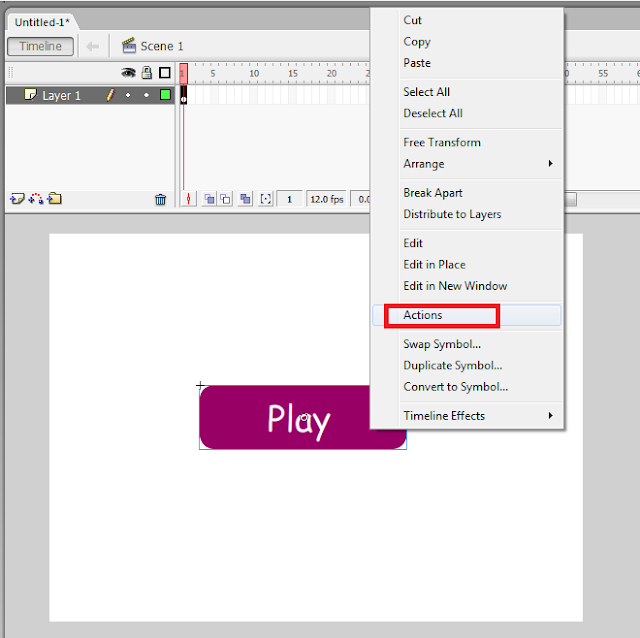Click the Timeline button

(x=40, y=46)
